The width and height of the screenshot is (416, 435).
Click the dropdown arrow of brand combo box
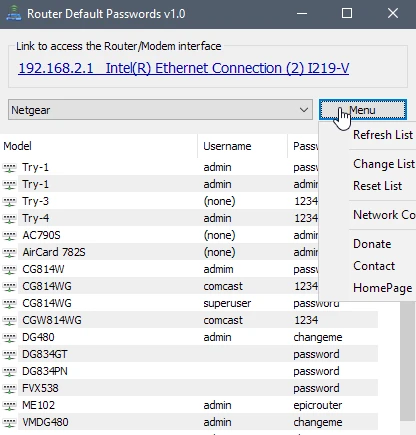(x=304, y=110)
